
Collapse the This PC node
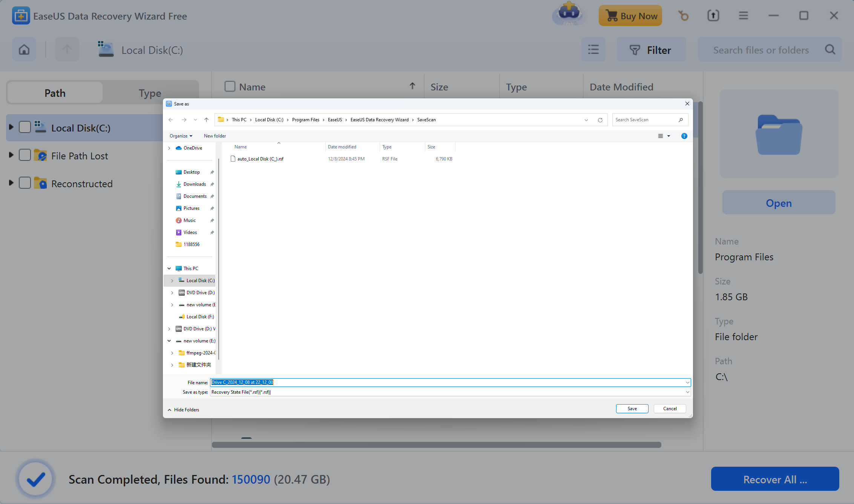[169, 269]
